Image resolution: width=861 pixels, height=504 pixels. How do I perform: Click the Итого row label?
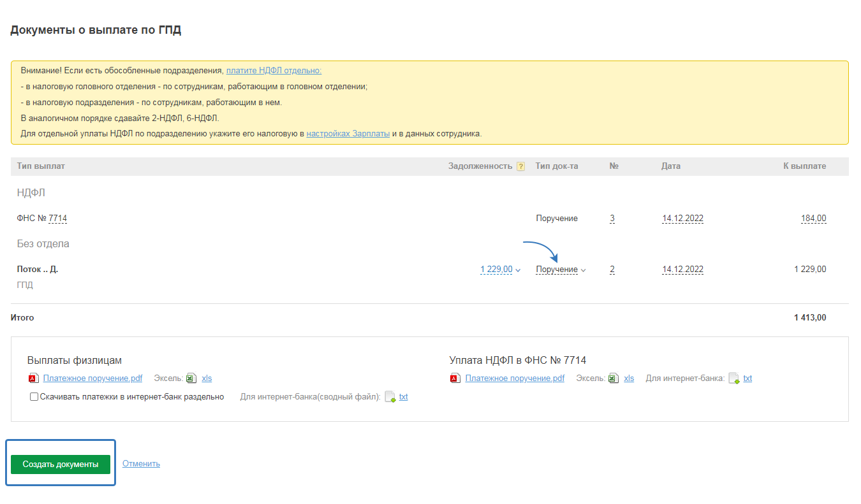coord(22,317)
